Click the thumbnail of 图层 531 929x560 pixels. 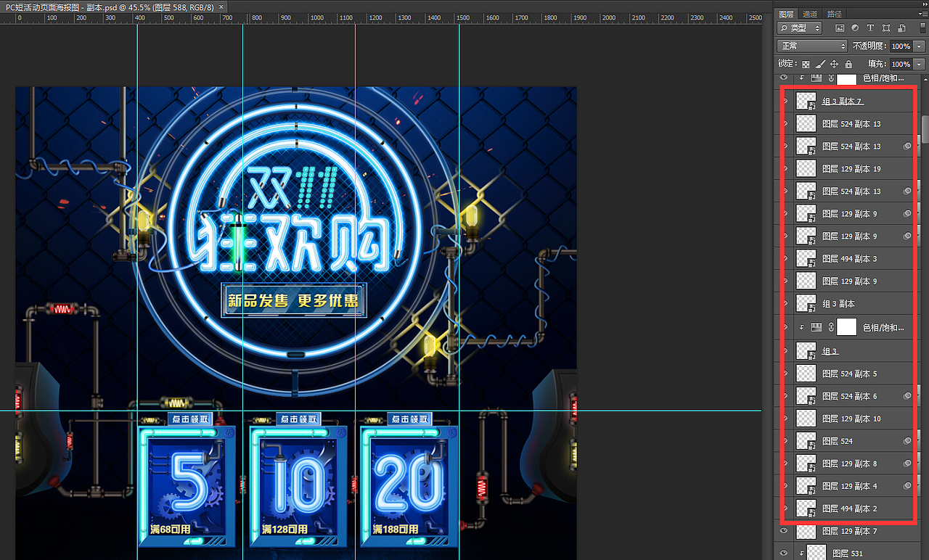coord(816,553)
